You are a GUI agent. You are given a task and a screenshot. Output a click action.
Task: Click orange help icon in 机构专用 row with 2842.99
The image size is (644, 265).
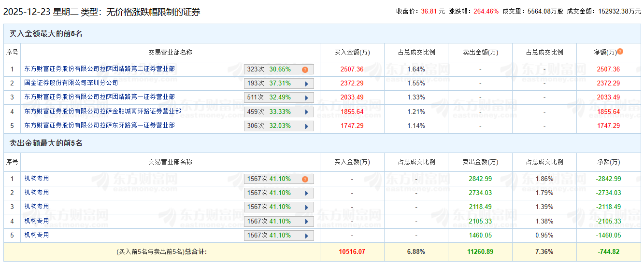305,179
